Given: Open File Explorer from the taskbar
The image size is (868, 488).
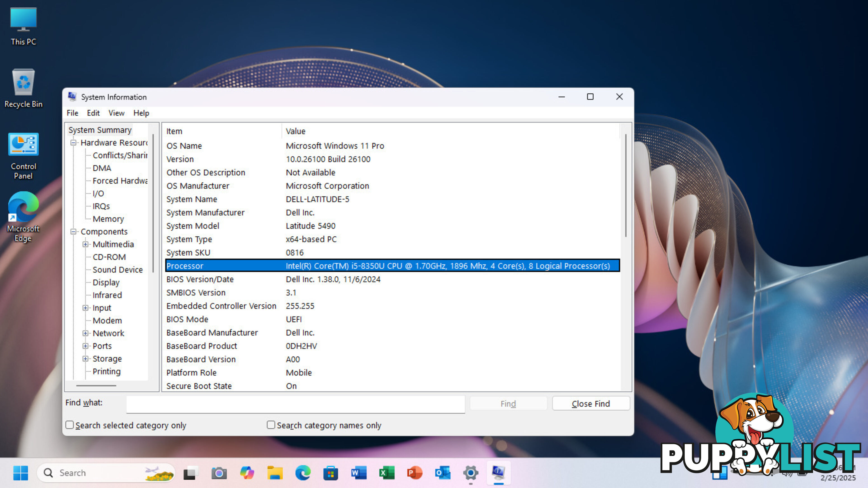Looking at the screenshot, I should [x=275, y=472].
